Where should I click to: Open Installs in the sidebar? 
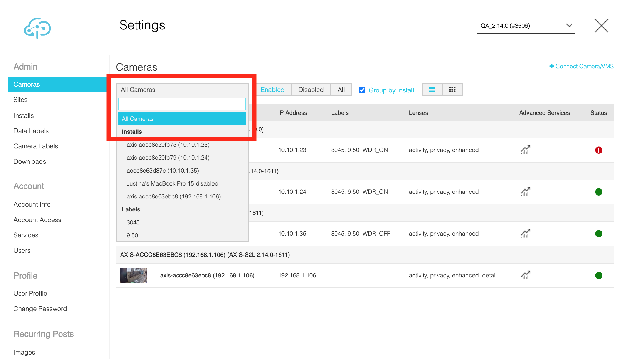click(x=24, y=115)
